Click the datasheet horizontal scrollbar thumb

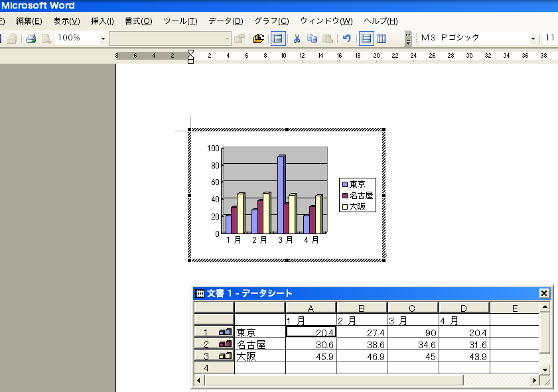(x=334, y=380)
